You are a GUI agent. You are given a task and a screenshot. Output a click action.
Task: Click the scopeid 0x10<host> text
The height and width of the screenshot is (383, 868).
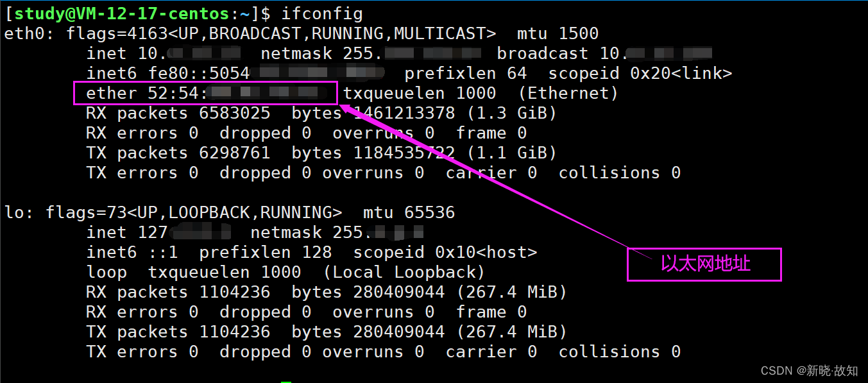coord(445,252)
